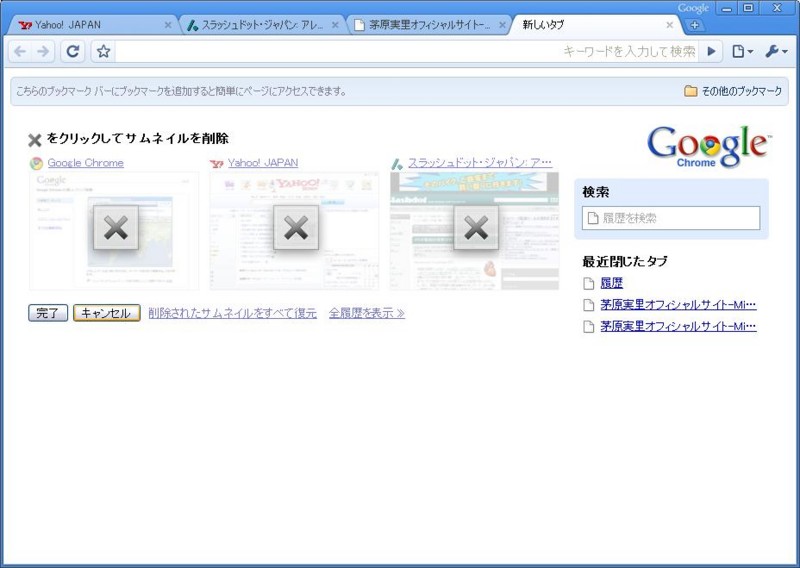This screenshot has width=800, height=568.
Task: Open the wrench tools menu
Action: click(x=776, y=51)
